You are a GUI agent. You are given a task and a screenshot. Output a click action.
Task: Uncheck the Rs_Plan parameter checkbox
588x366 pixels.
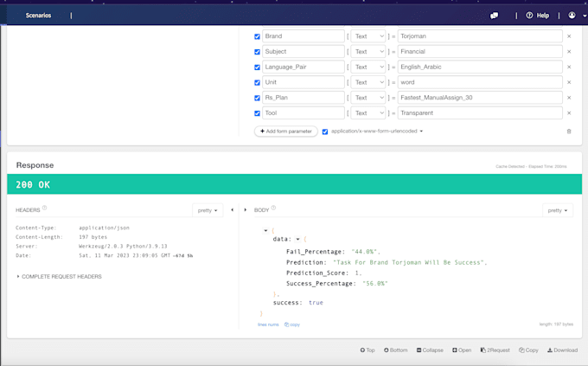(x=258, y=98)
